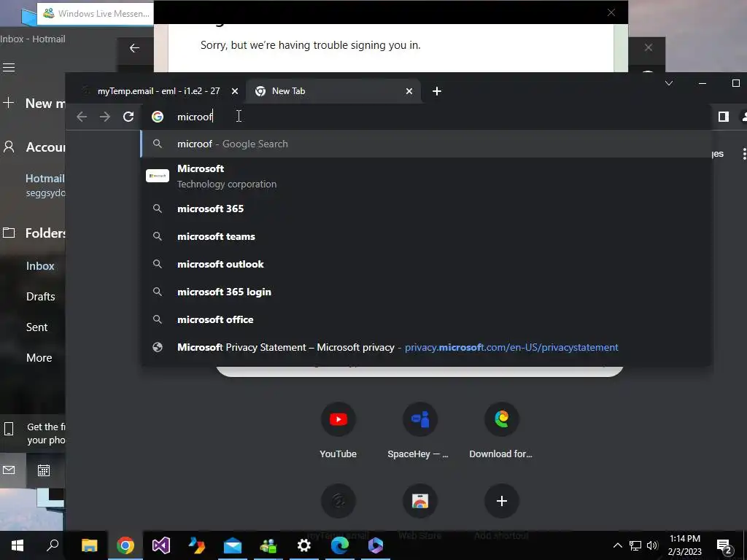Open Microsoft Edge from taskbar

(x=340, y=545)
